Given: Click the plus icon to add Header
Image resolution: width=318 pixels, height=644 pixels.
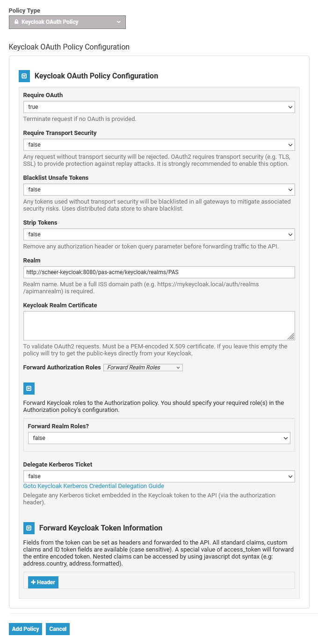Looking at the screenshot, I should [x=34, y=582].
